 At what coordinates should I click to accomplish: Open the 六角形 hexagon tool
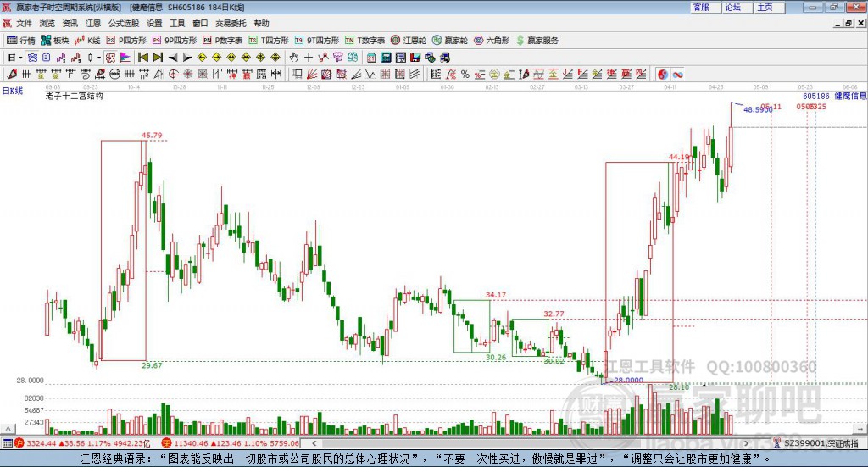pos(492,41)
